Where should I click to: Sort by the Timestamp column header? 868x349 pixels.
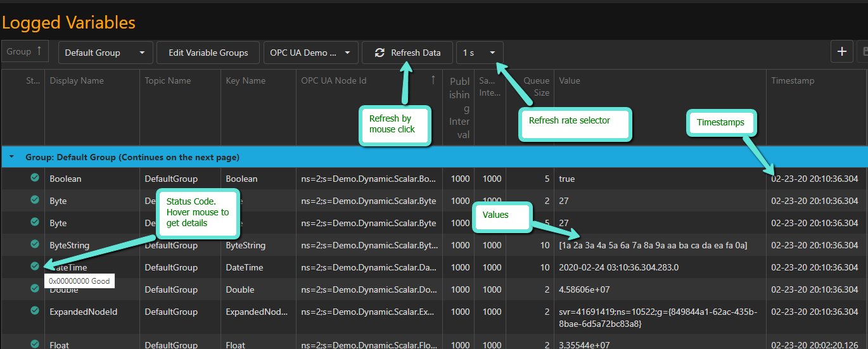tap(792, 80)
